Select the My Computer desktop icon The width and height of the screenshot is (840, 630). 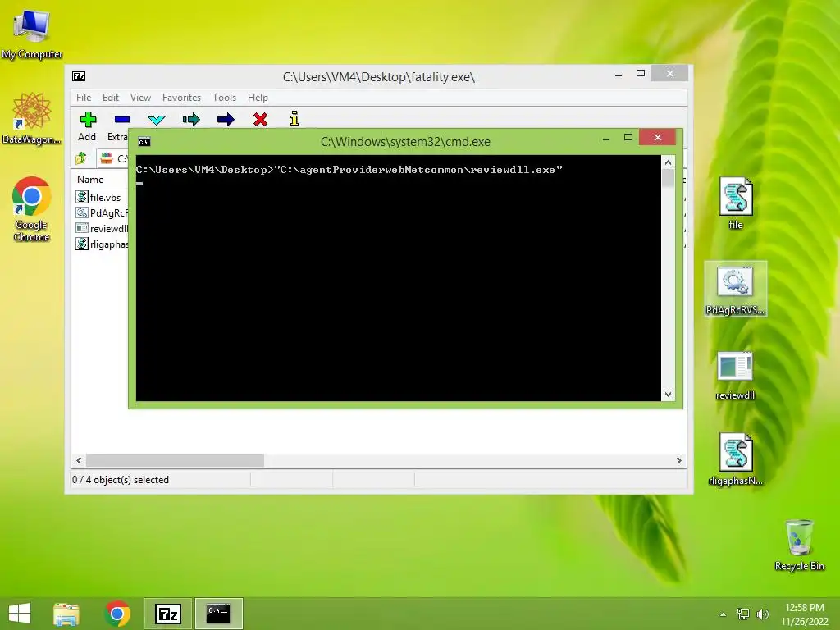[x=32, y=34]
